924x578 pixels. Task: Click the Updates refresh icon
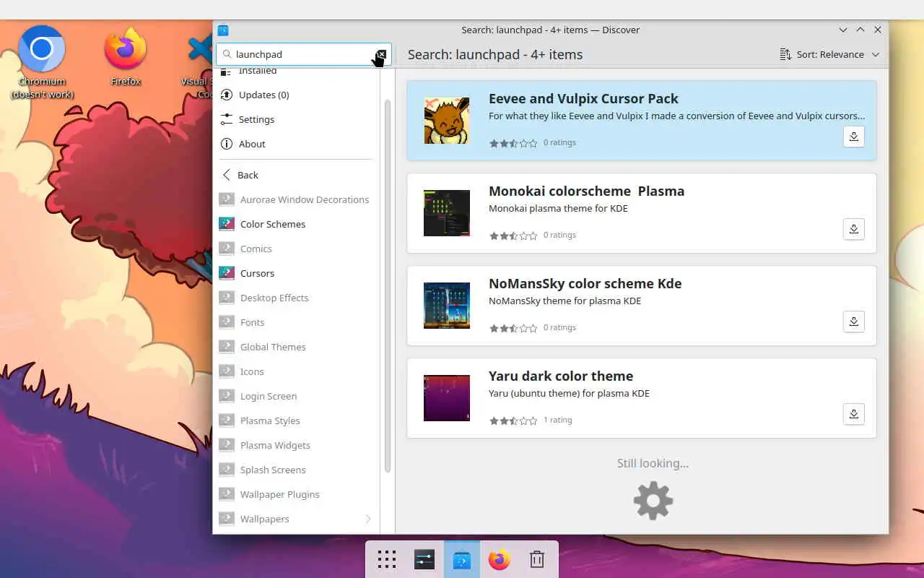pos(227,95)
